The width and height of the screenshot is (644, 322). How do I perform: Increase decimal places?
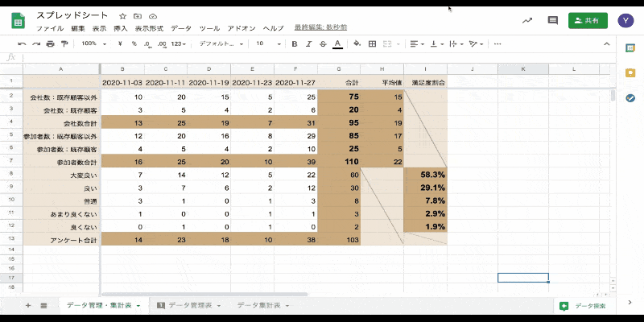coord(162,44)
